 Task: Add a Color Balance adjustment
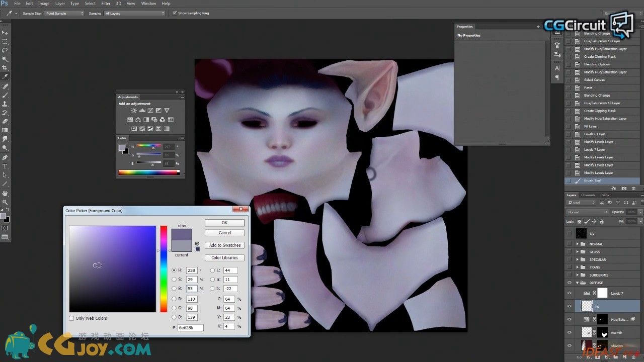(138, 120)
